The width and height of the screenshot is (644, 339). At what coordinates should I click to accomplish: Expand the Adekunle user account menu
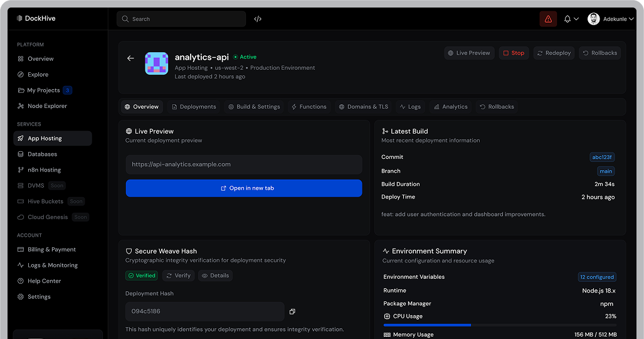point(611,19)
